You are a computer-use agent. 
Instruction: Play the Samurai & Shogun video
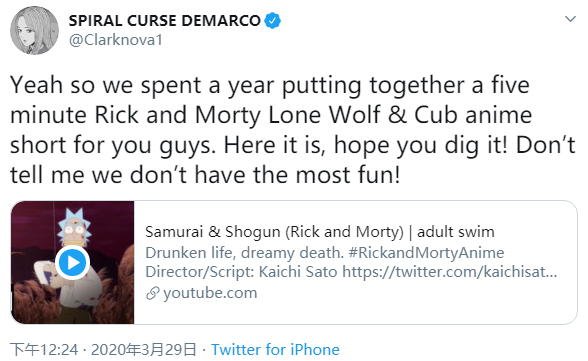pyautogui.click(x=72, y=262)
